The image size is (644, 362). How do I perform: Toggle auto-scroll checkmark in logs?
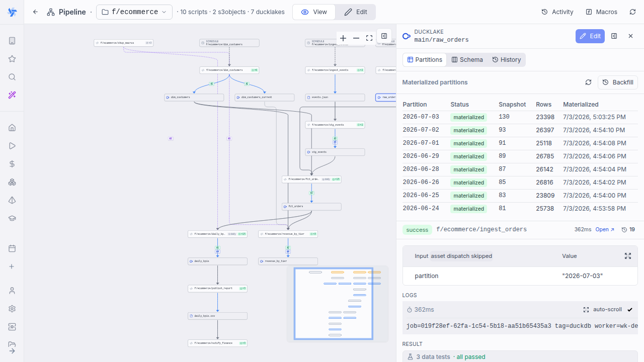(630, 310)
